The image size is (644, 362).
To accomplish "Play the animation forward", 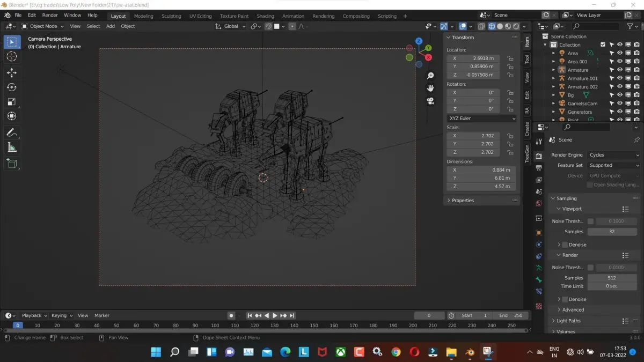I will pos(275,315).
